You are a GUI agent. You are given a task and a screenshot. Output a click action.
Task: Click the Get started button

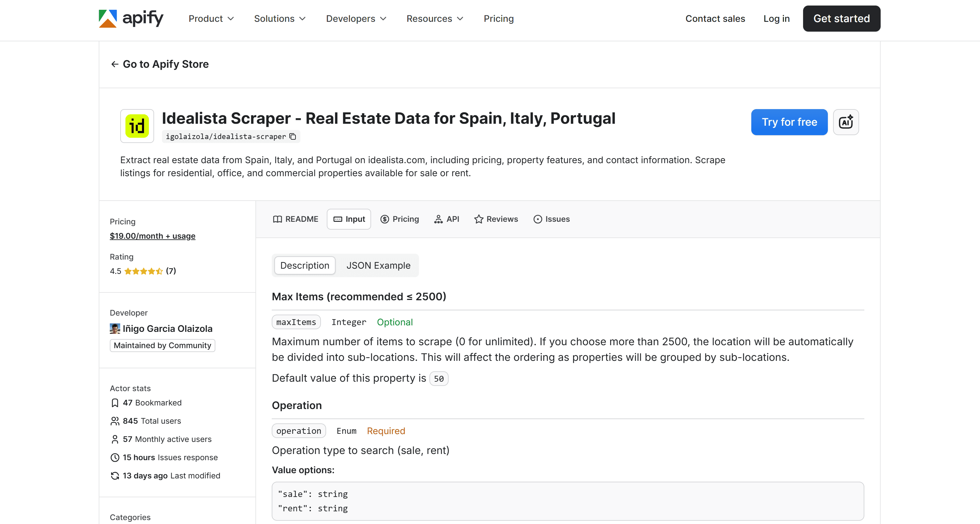coord(841,18)
